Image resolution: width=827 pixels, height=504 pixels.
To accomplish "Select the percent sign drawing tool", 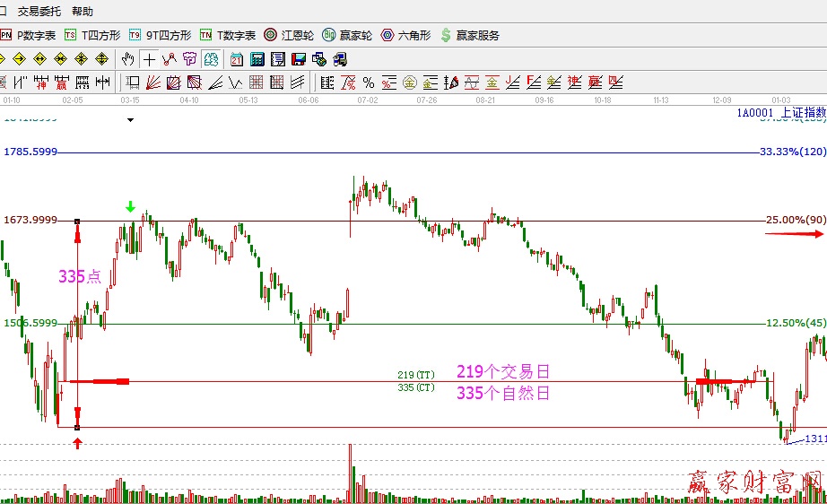I will 369,83.
